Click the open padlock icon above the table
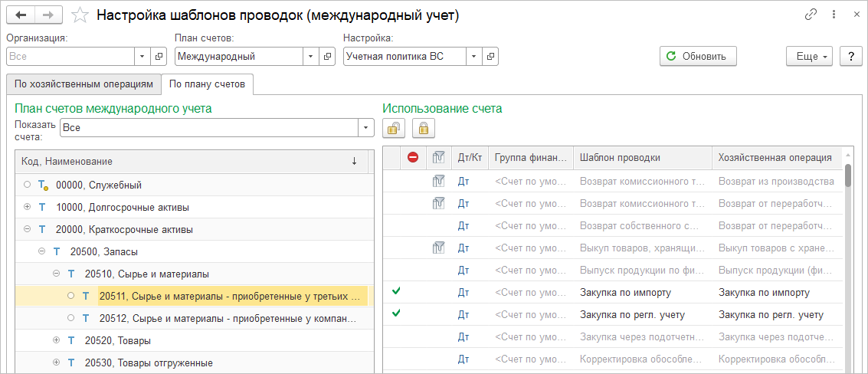Screen dimensions: 868x374 (x=394, y=128)
